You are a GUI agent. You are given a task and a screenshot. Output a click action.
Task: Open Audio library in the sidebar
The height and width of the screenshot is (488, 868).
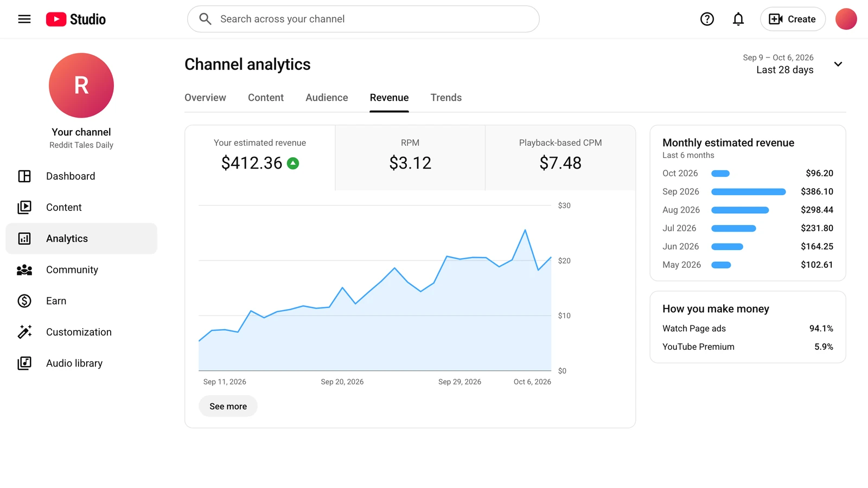click(x=81, y=363)
